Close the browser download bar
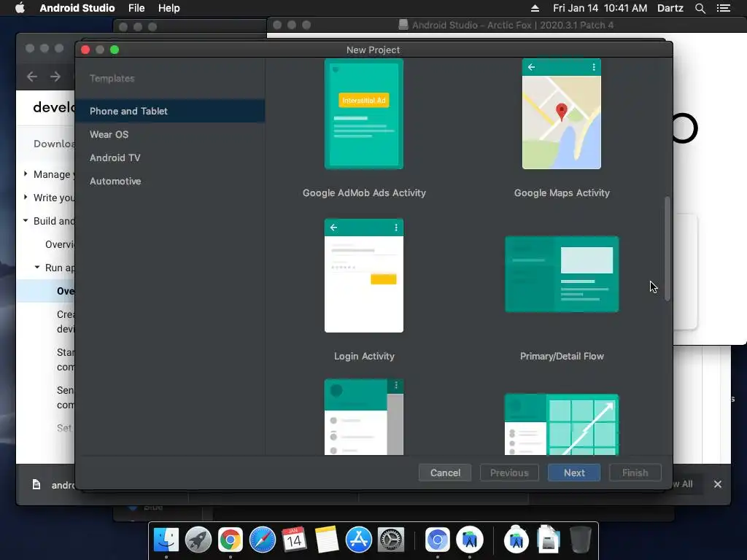 tap(718, 484)
